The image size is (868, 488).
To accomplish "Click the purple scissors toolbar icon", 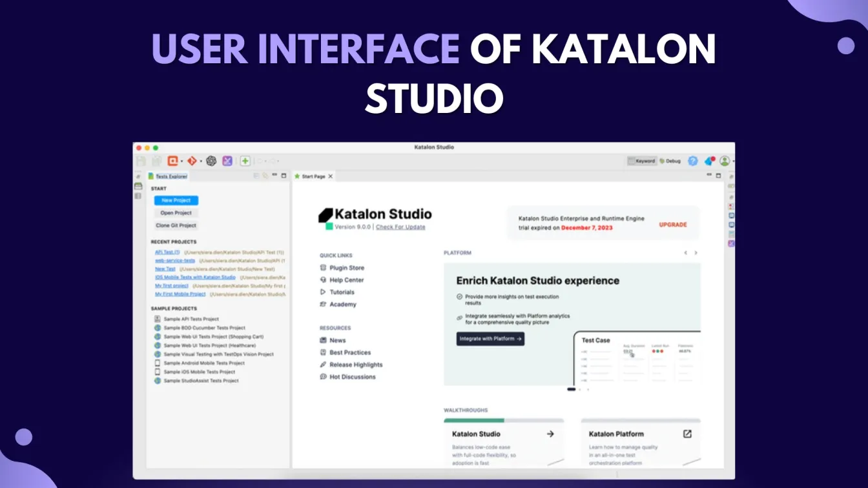I will [227, 161].
